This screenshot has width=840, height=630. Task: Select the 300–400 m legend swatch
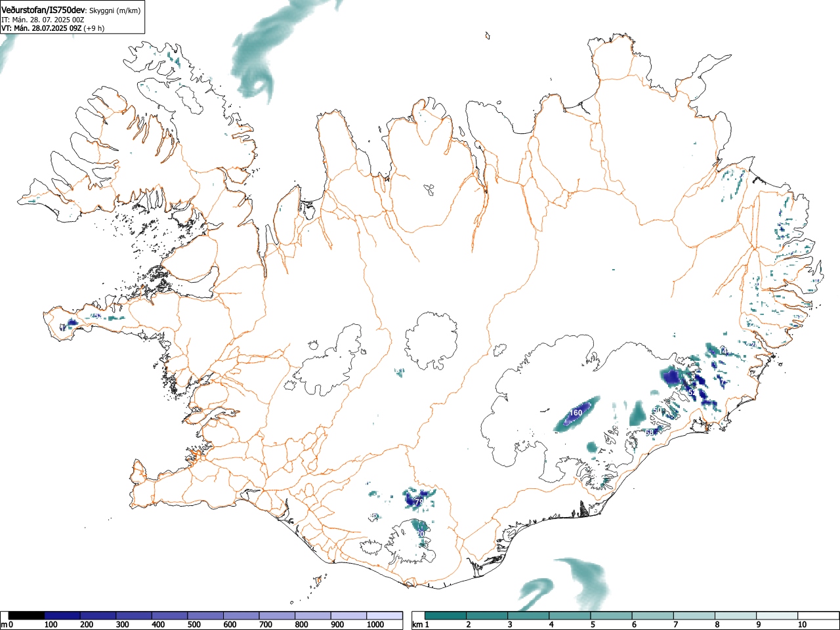point(134,616)
